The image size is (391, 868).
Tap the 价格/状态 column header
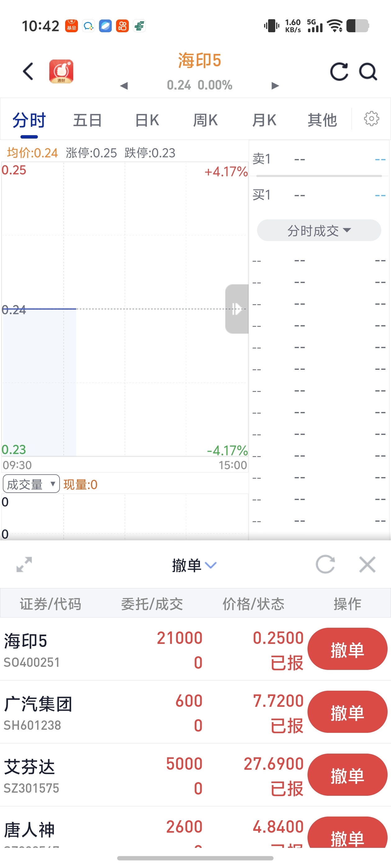click(253, 604)
